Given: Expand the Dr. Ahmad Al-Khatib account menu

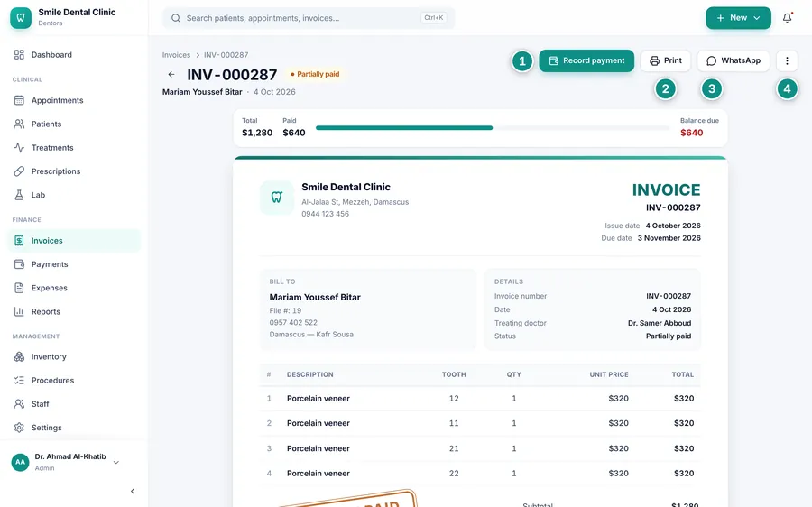Looking at the screenshot, I should (x=66, y=462).
